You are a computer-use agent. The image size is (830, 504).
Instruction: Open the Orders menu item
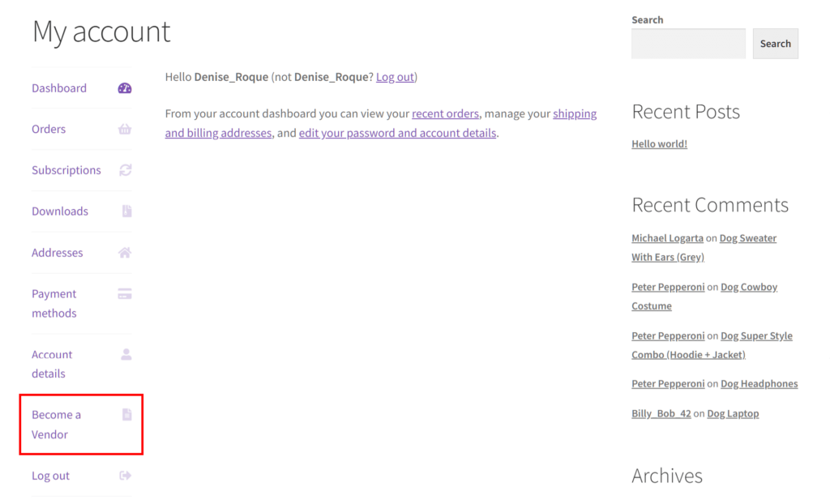tap(49, 129)
